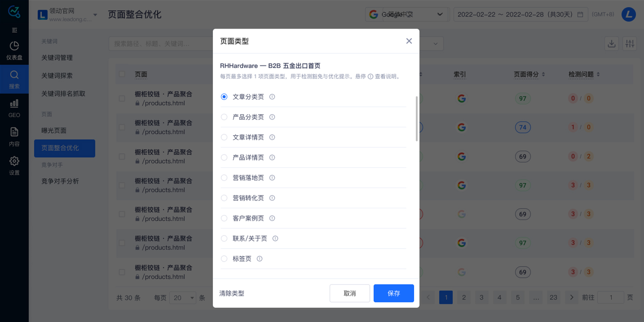The image size is (644, 322).
Task: Select the 产品分类页 radio option
Action: point(224,117)
